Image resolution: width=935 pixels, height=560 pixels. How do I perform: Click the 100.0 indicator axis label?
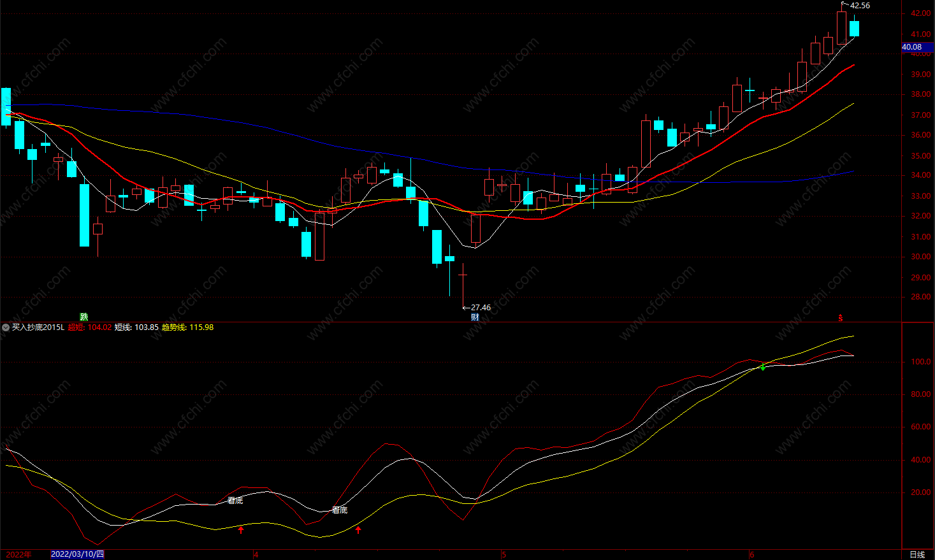click(920, 362)
